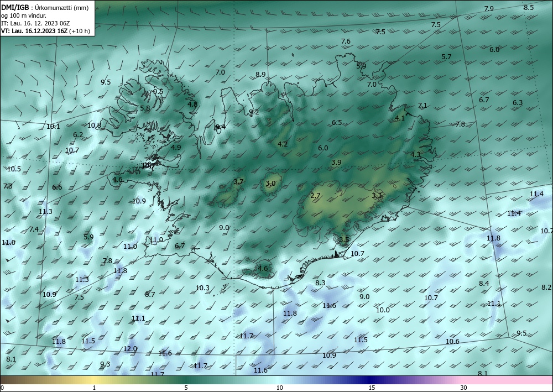Viewport: 553px width, 392px height.
Task: Select the 8.7 value
Action: [150, 294]
